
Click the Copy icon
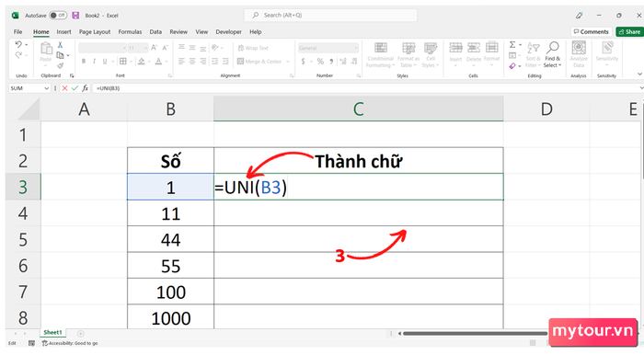tap(60, 55)
